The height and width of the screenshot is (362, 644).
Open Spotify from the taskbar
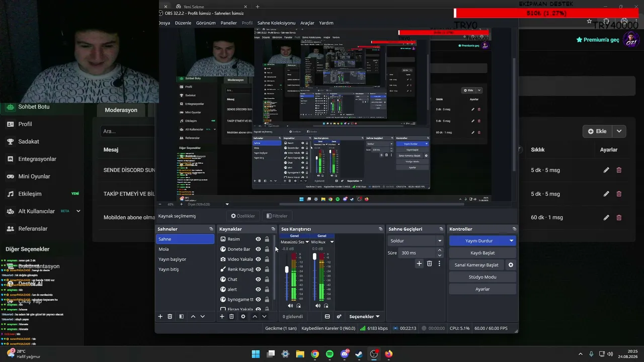(330, 354)
